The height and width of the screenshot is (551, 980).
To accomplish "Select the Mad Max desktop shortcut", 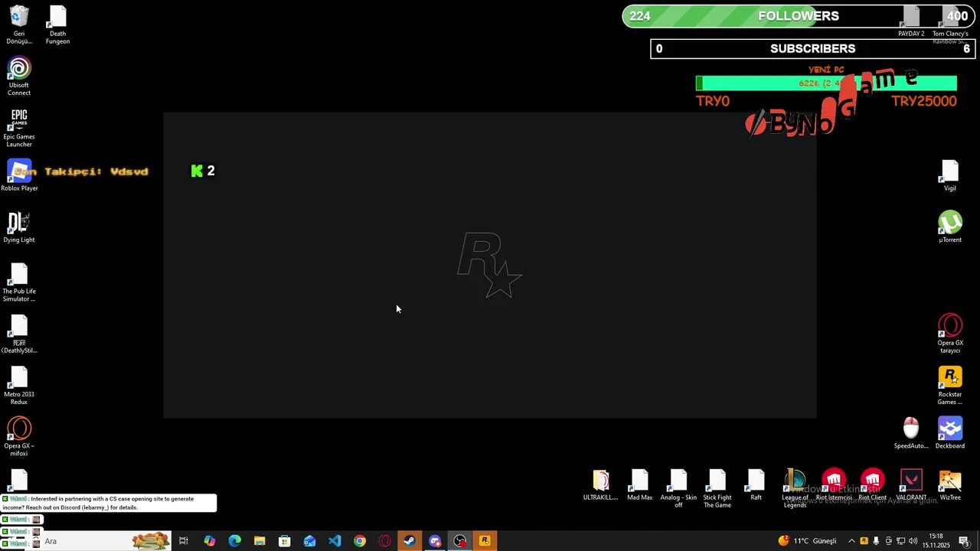I will point(640,485).
